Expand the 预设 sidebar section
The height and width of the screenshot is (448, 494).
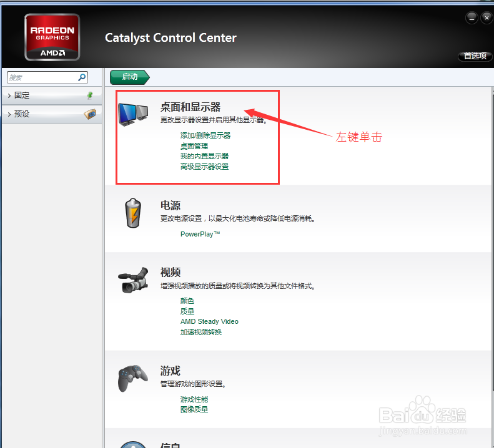(52, 114)
